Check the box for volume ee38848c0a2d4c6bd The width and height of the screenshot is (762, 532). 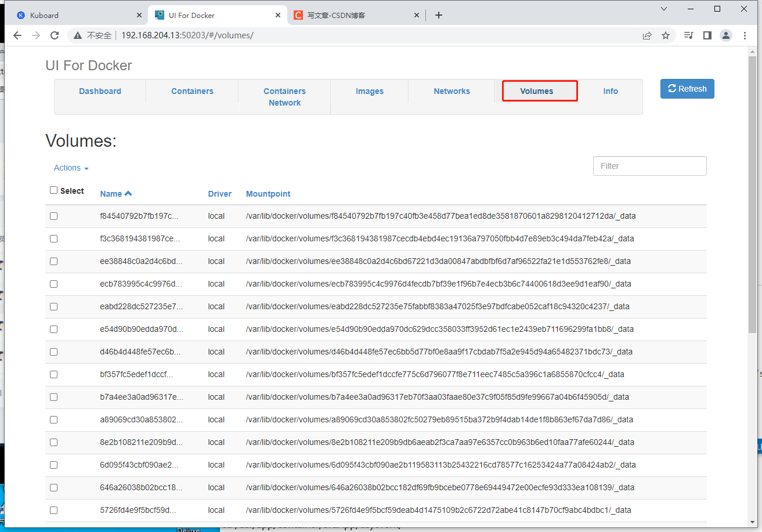click(54, 261)
